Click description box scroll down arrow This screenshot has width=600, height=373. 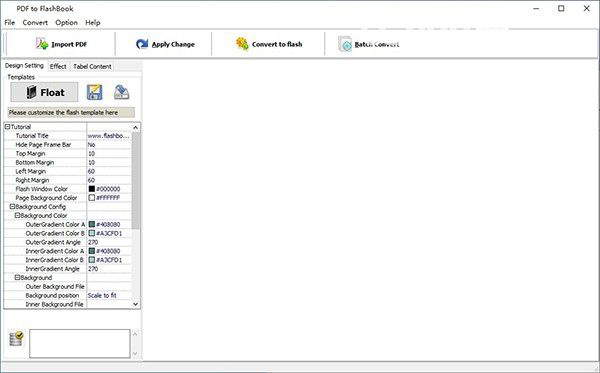(135, 354)
